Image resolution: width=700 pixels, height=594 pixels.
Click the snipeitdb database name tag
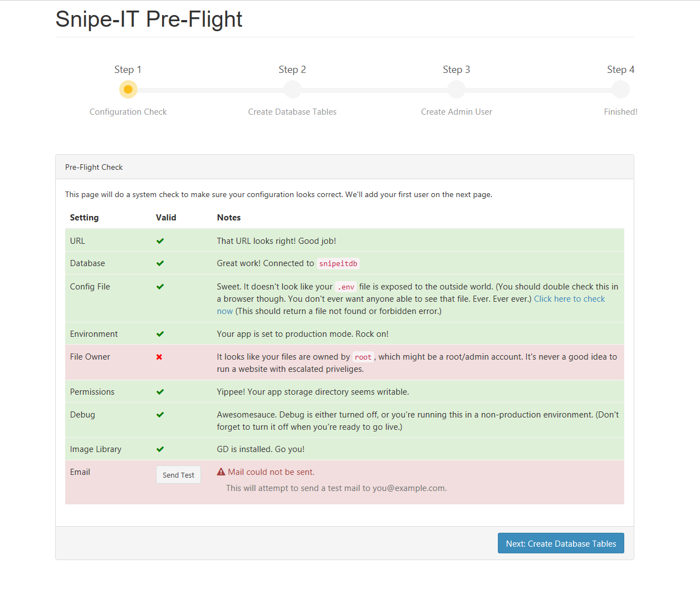338,264
